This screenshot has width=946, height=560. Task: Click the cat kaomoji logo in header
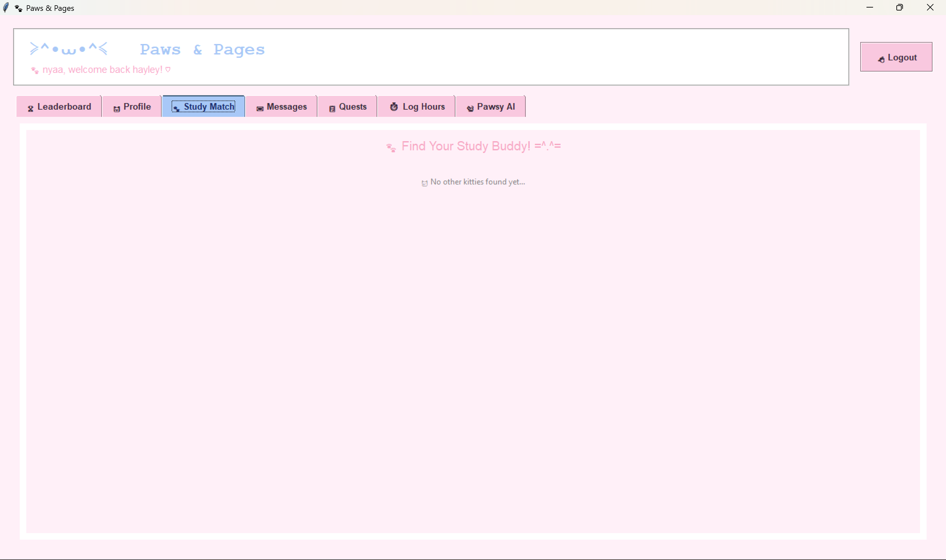69,49
